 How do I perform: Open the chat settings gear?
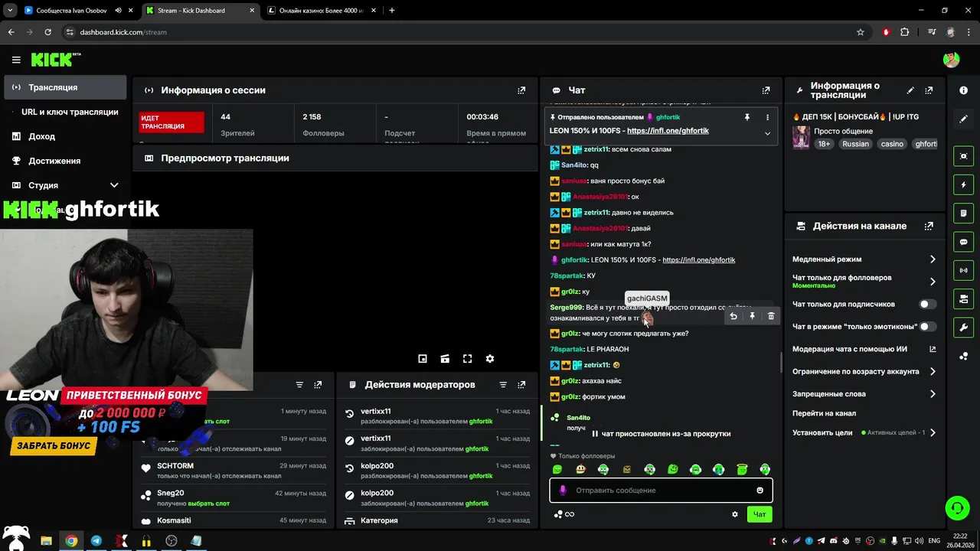pyautogui.click(x=735, y=514)
